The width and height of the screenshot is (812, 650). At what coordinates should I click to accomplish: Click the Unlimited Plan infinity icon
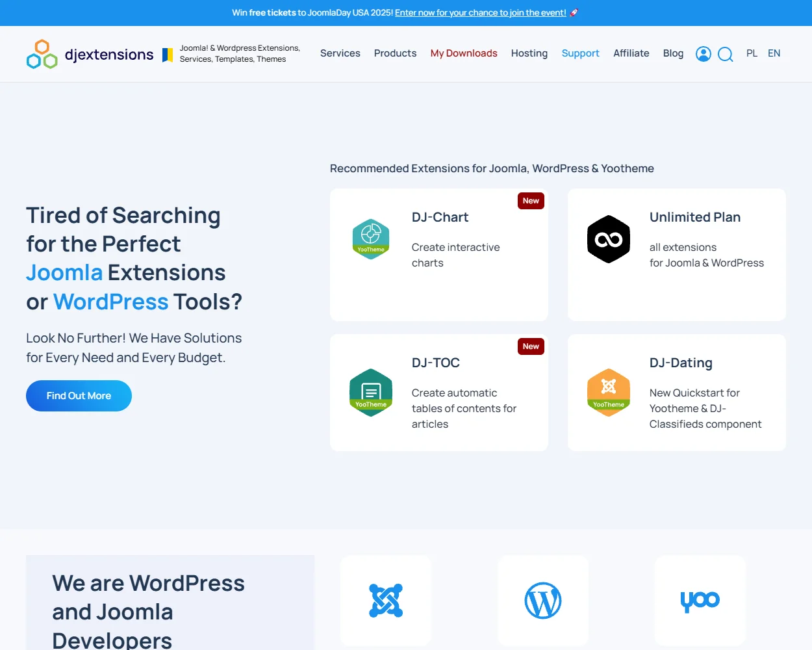[609, 239]
